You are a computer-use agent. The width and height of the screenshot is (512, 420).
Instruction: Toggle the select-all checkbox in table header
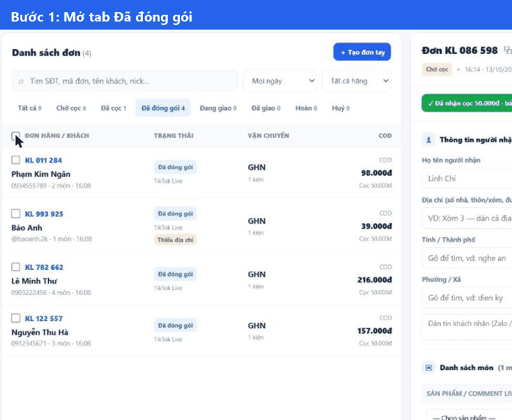click(x=15, y=136)
